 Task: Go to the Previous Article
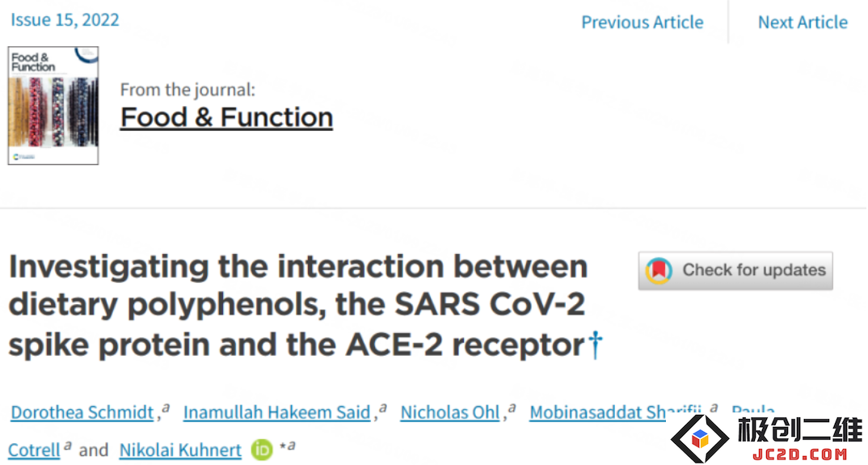[643, 22]
